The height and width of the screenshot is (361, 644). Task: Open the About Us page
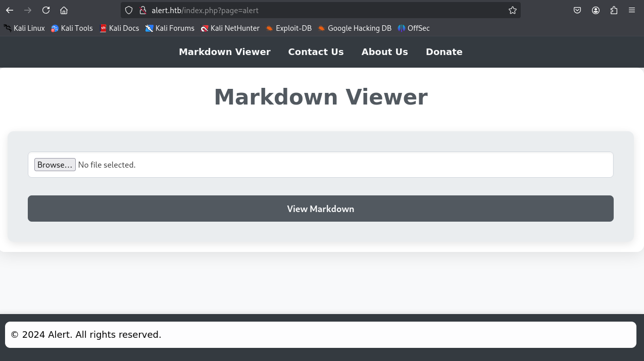coord(384,52)
